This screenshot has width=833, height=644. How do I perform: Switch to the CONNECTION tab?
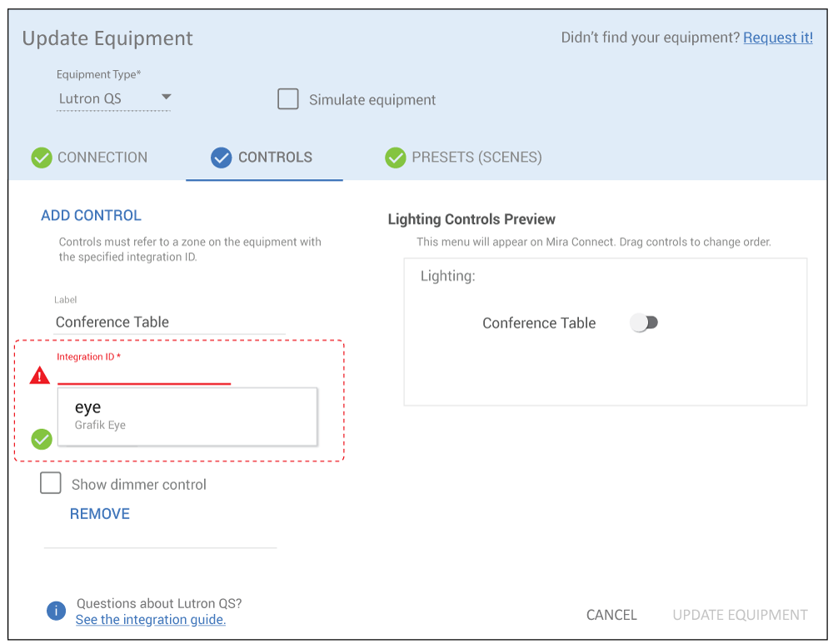pyautogui.click(x=102, y=157)
